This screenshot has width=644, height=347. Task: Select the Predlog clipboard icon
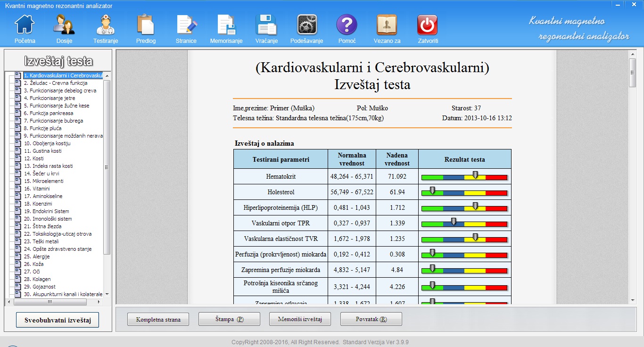click(146, 25)
